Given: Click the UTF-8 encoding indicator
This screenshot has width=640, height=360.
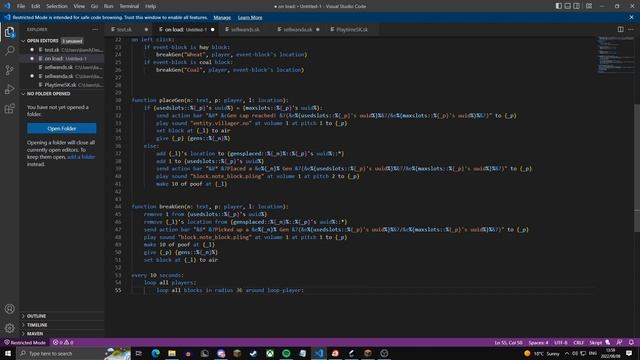Looking at the screenshot, I should tap(561, 342).
